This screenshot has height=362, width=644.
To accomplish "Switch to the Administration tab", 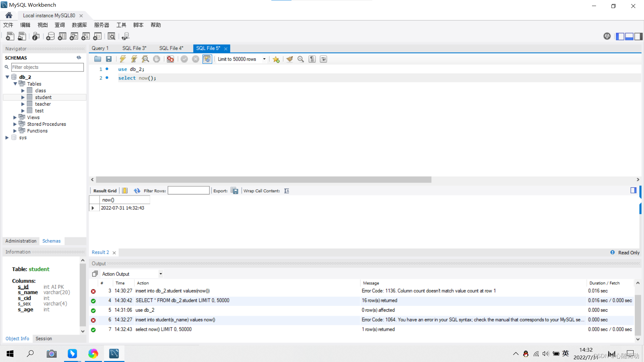I will 21,241.
